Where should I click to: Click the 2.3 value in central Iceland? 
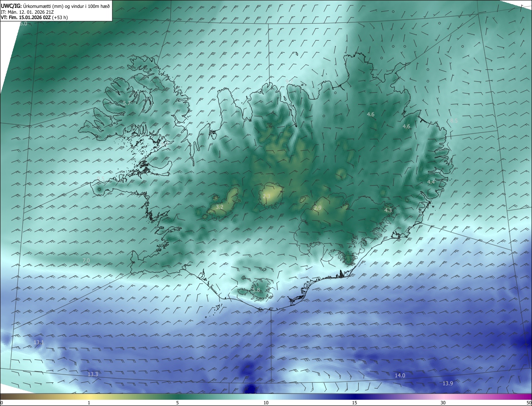[x=266, y=196]
